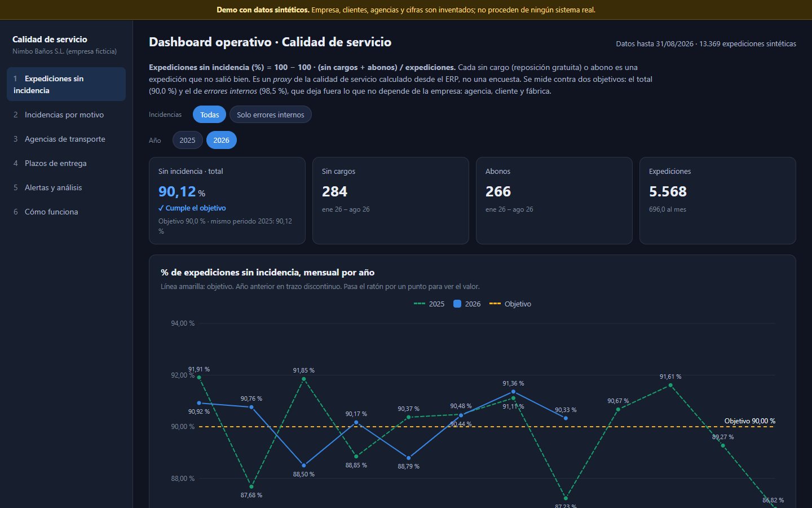Image resolution: width=812 pixels, height=508 pixels.
Task: Open 'Agencias de transporte' in sidebar
Action: click(x=66, y=139)
